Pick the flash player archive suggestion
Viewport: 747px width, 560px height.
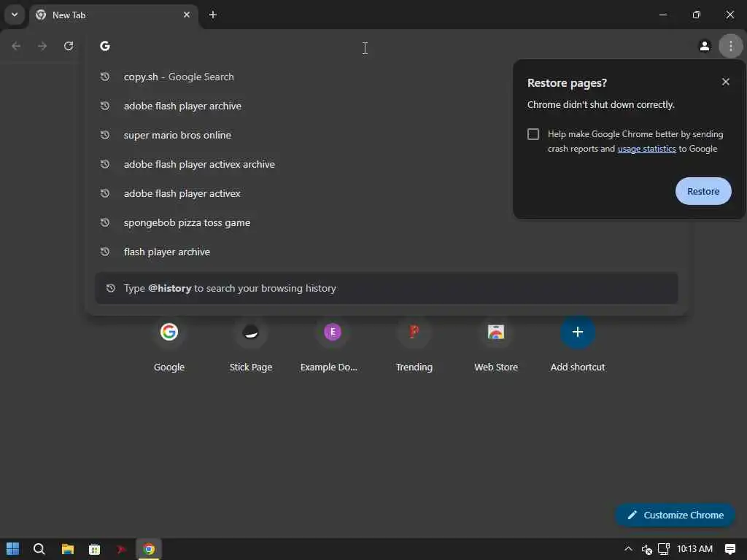click(387, 252)
